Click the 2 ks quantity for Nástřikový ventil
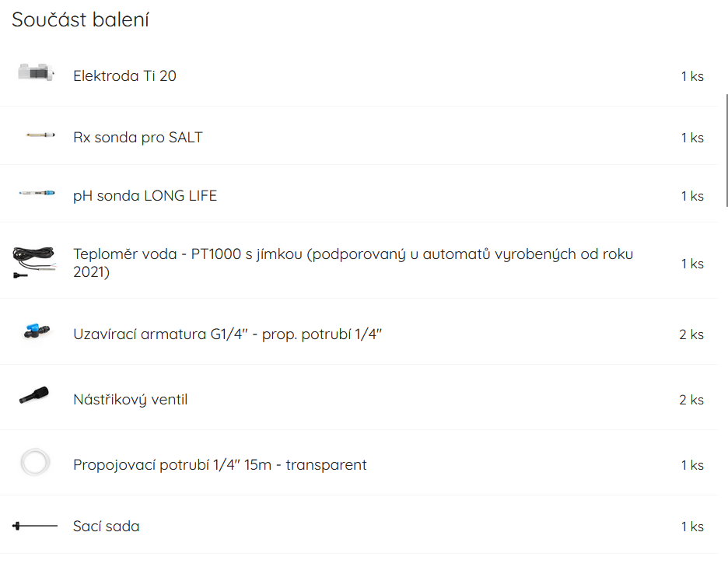Image resolution: width=728 pixels, height=567 pixels. click(691, 400)
